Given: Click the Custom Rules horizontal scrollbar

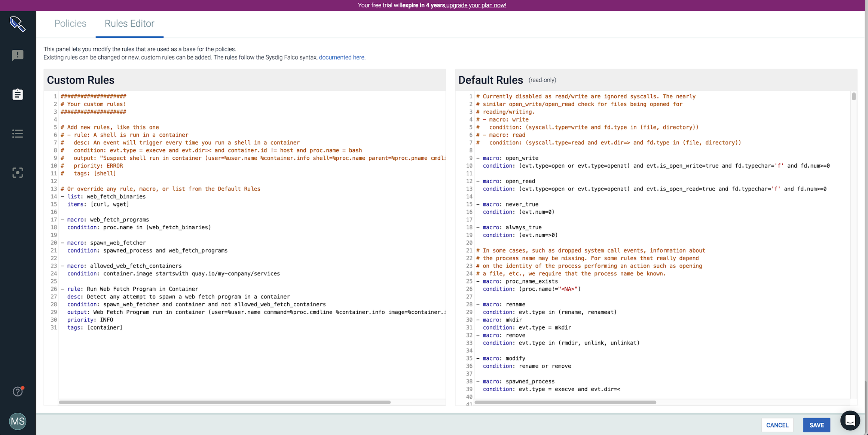Looking at the screenshot, I should (x=224, y=402).
